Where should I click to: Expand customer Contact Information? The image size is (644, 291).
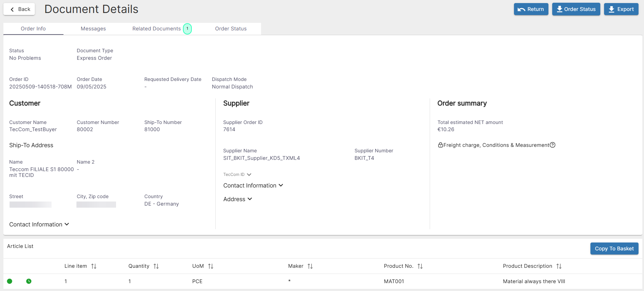pos(39,224)
